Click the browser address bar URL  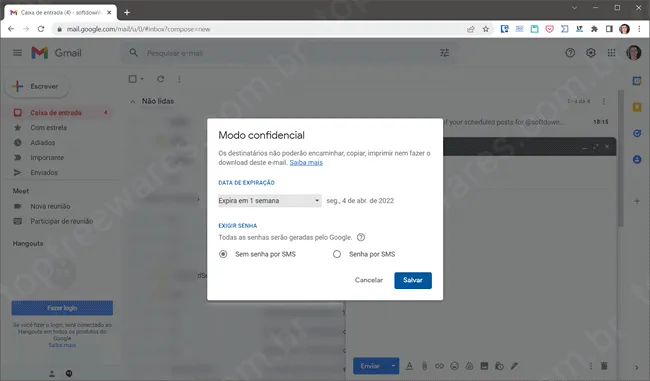pos(138,29)
